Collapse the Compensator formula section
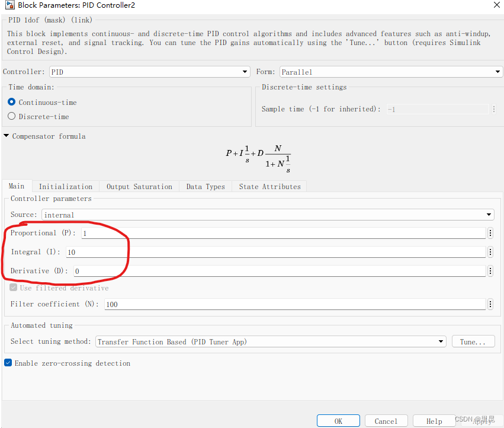Viewport: 504px width, 428px height. [6, 136]
